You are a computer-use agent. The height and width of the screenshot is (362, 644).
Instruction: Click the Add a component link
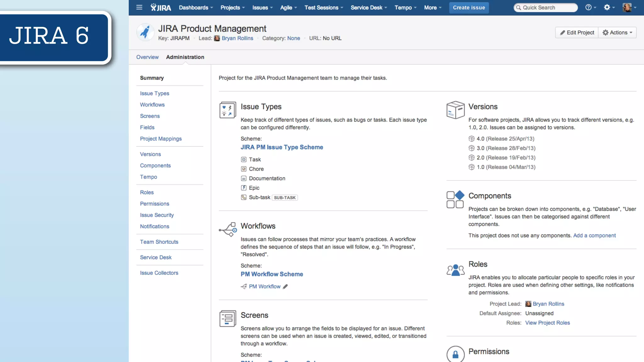(x=594, y=235)
